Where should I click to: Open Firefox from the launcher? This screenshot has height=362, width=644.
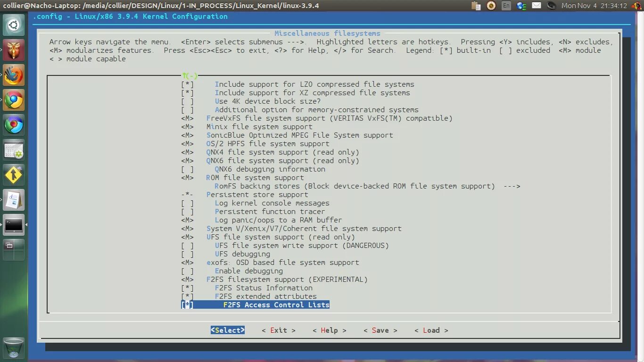(14, 75)
